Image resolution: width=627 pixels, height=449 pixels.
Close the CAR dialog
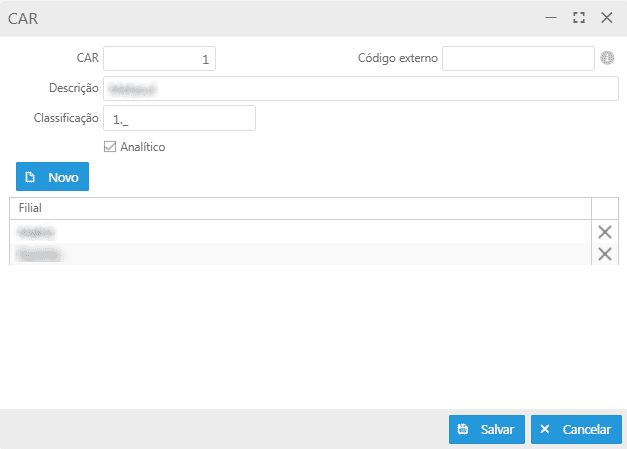[x=606, y=17]
